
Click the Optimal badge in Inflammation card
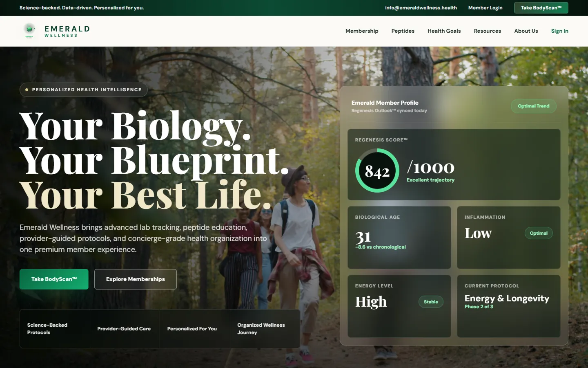[x=539, y=233]
